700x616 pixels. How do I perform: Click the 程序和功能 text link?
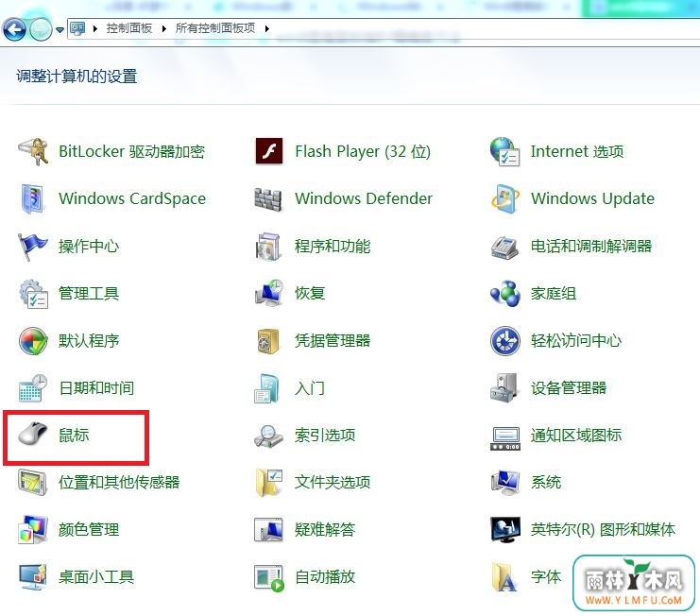pyautogui.click(x=333, y=247)
